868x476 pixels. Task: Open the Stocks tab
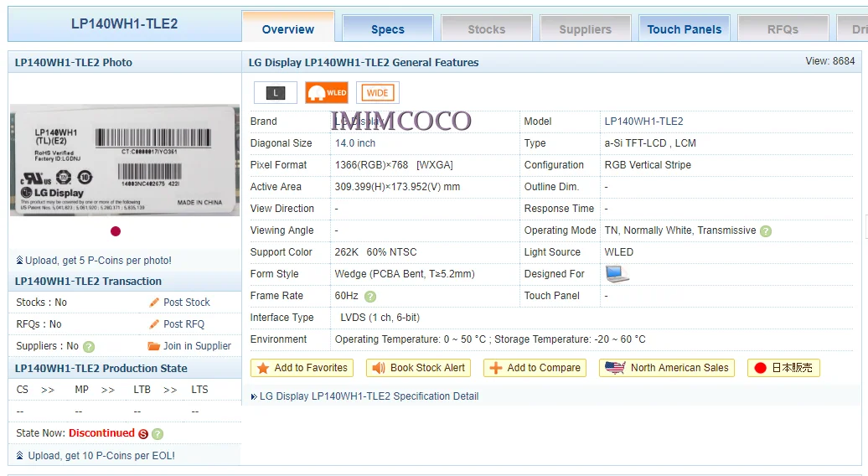coord(486,28)
